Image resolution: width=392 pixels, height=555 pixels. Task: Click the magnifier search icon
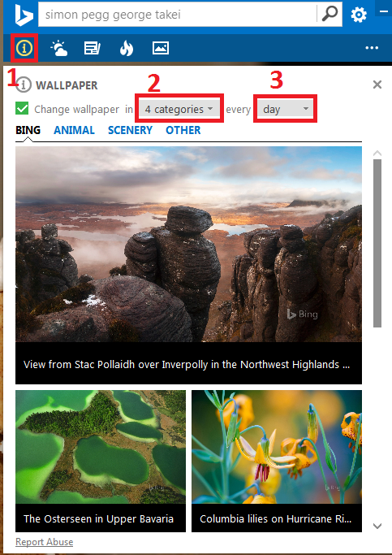tap(330, 15)
